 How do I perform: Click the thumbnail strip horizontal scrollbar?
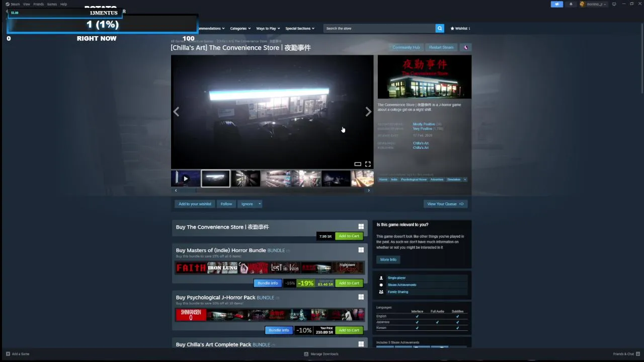272,191
